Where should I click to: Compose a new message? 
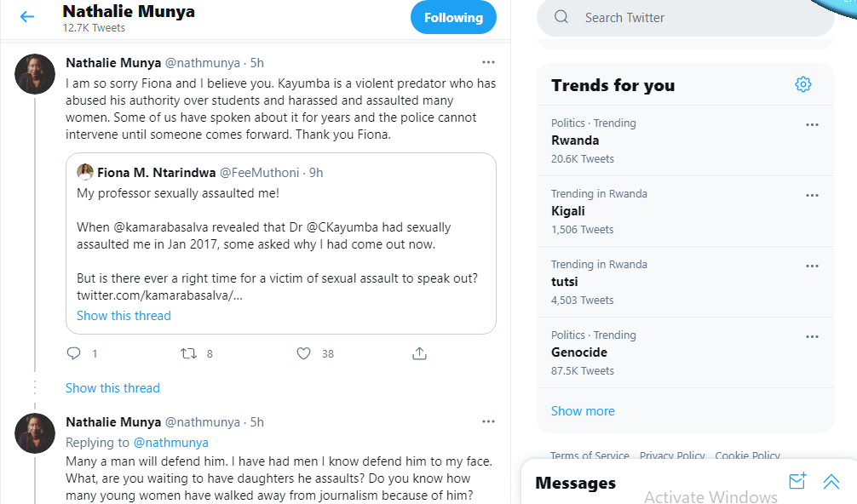(x=797, y=482)
